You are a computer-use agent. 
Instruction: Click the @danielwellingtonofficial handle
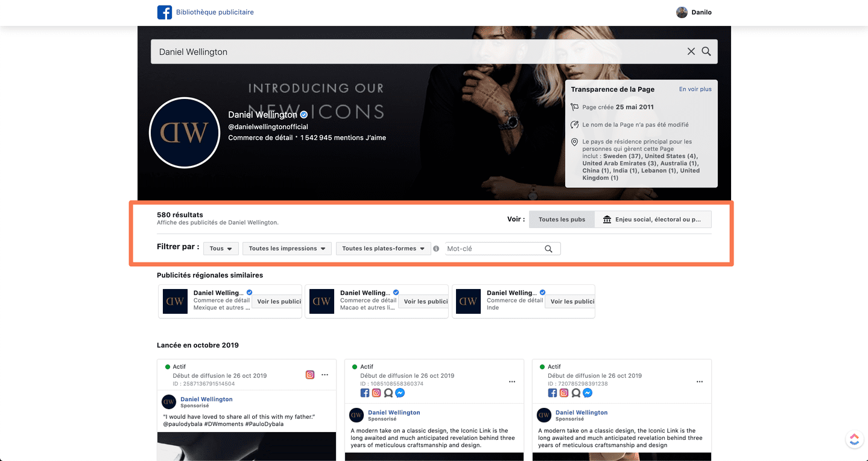pyautogui.click(x=268, y=127)
